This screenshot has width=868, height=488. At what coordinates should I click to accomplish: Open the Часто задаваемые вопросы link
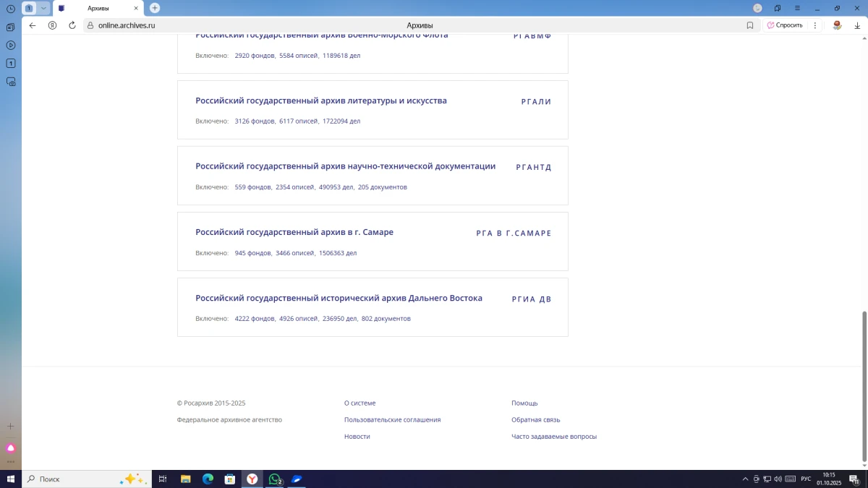(x=553, y=437)
